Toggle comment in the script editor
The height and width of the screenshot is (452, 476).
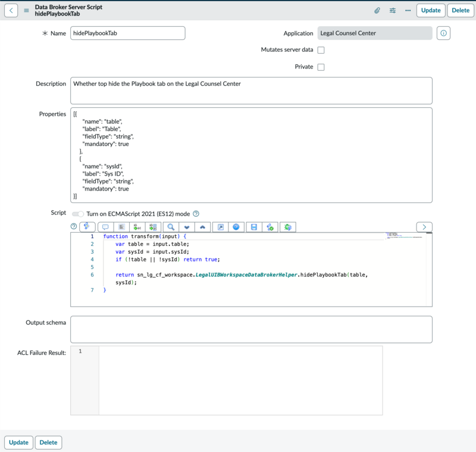tap(105, 227)
